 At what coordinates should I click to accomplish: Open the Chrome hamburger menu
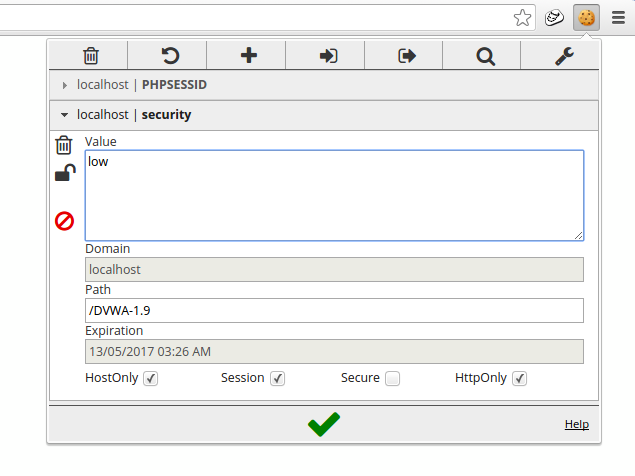tap(618, 17)
